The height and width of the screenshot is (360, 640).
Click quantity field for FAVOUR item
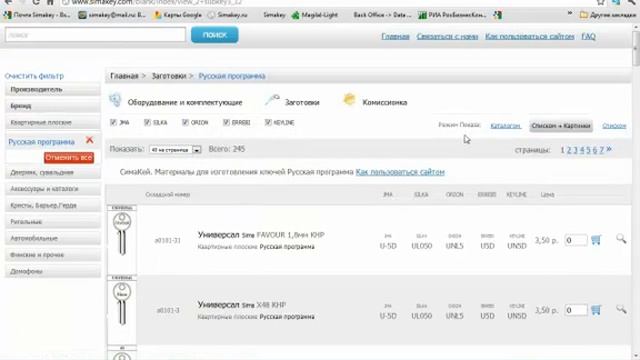coord(576,240)
